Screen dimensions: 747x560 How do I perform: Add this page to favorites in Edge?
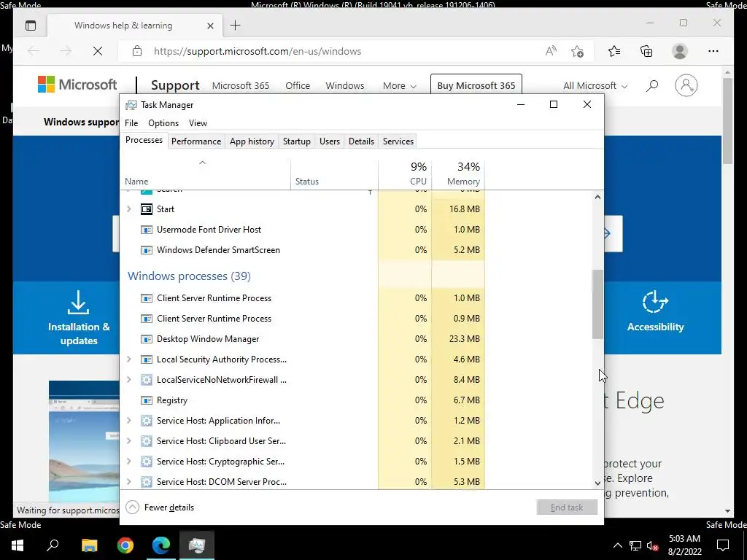[578, 51]
